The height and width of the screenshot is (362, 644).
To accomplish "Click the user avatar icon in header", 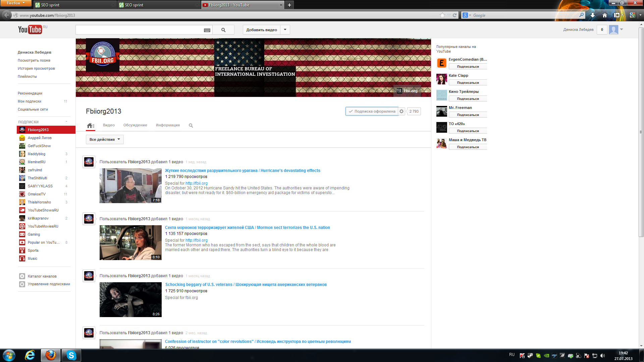I will click(x=613, y=29).
